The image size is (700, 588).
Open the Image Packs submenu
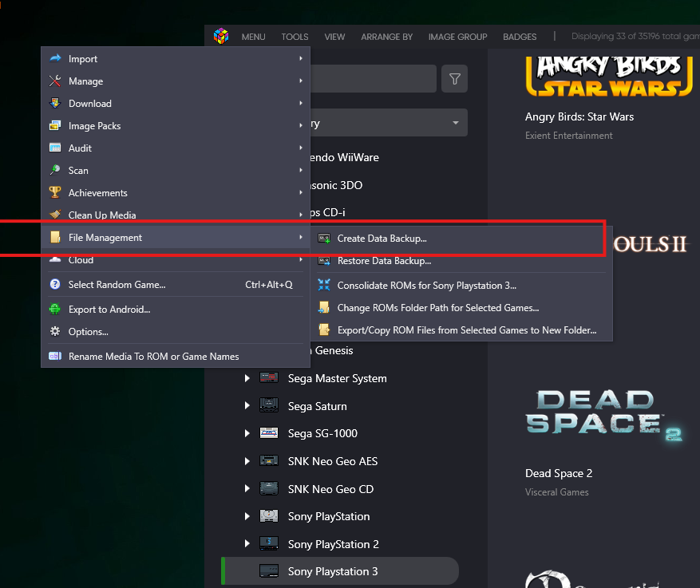click(x=176, y=125)
